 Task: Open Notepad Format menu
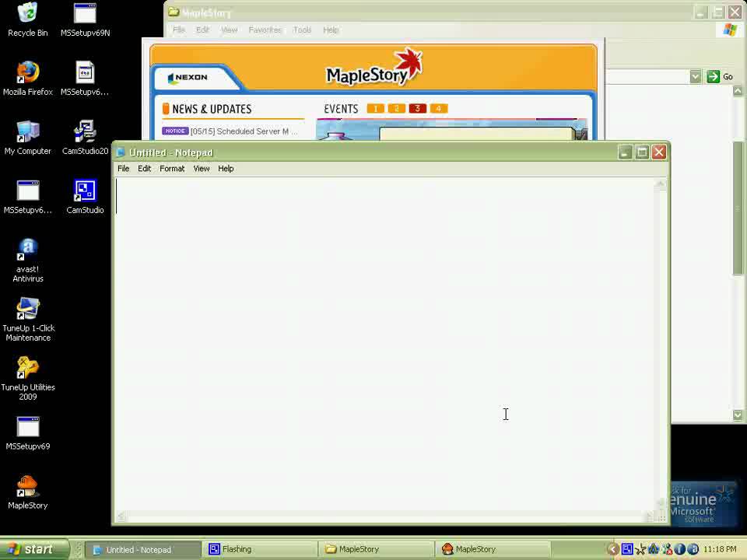[x=172, y=169]
